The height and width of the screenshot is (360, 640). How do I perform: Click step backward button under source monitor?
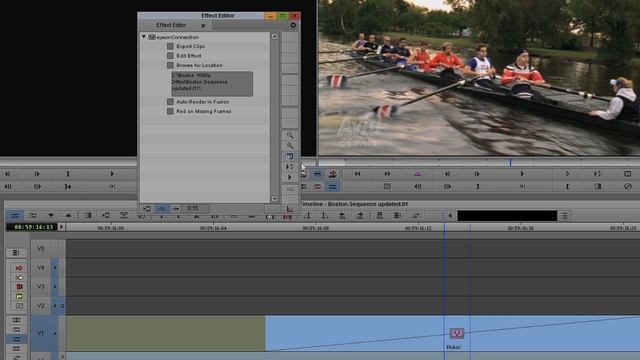click(7, 174)
